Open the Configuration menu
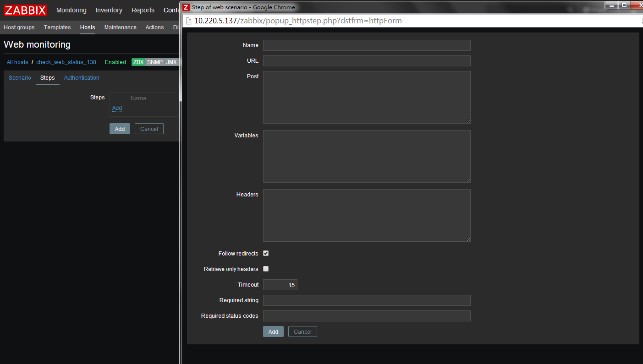This screenshot has height=364, width=643. pyautogui.click(x=171, y=10)
